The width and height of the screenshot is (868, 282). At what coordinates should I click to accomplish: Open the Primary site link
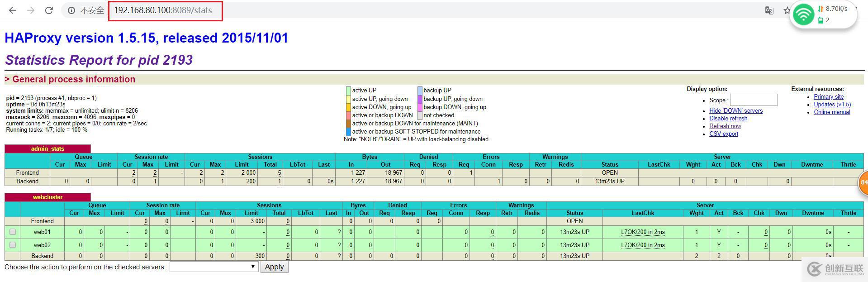point(829,97)
